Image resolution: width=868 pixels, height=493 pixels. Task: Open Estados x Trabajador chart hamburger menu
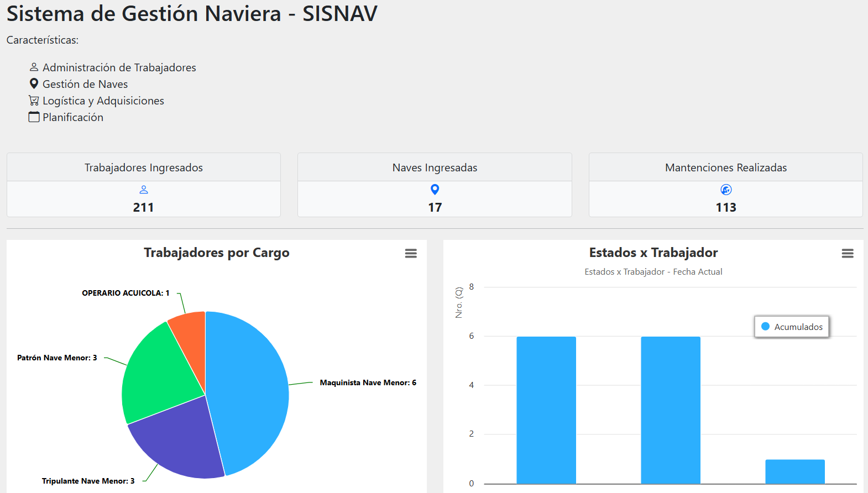[x=848, y=254]
